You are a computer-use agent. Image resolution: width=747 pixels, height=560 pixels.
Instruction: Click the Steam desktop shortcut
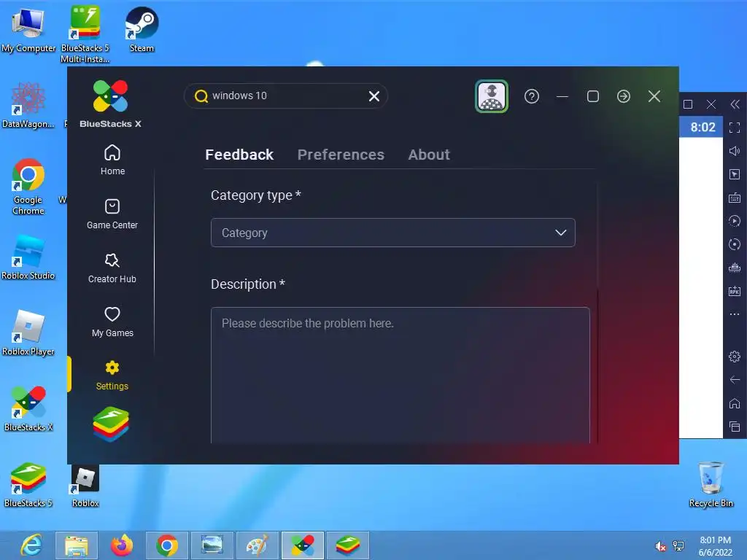[x=142, y=29]
